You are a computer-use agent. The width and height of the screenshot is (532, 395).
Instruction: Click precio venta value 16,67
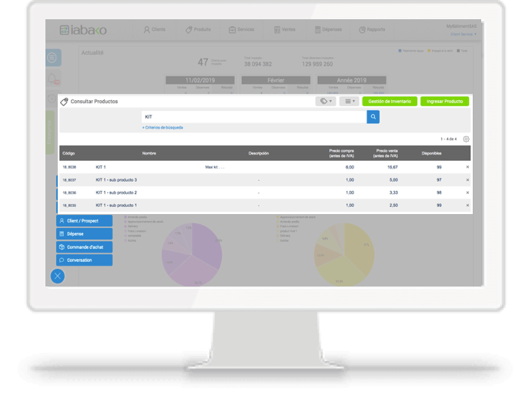coord(393,167)
